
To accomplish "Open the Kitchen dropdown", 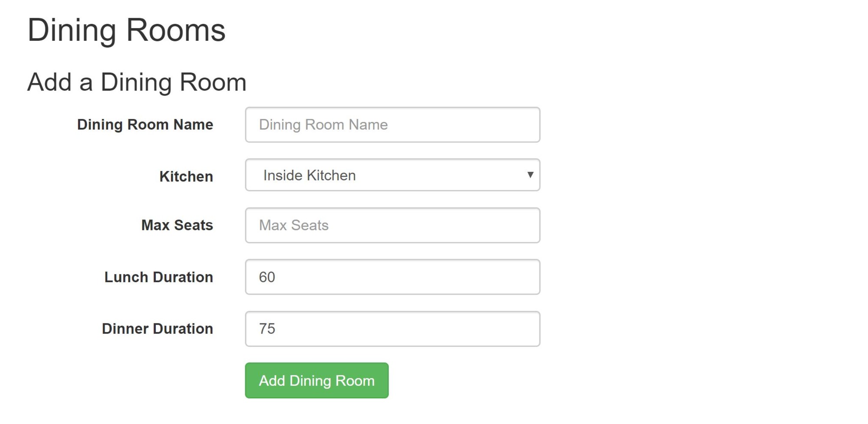I will point(392,175).
